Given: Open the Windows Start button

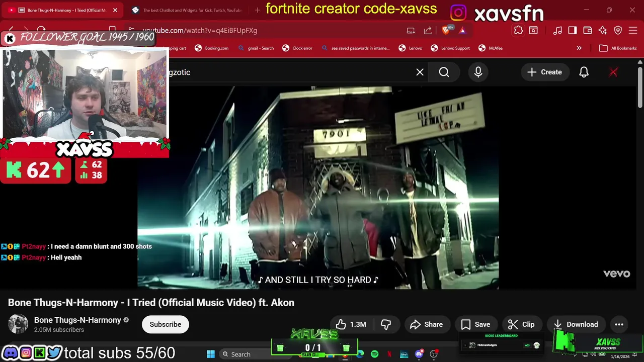Looking at the screenshot, I should (x=211, y=354).
